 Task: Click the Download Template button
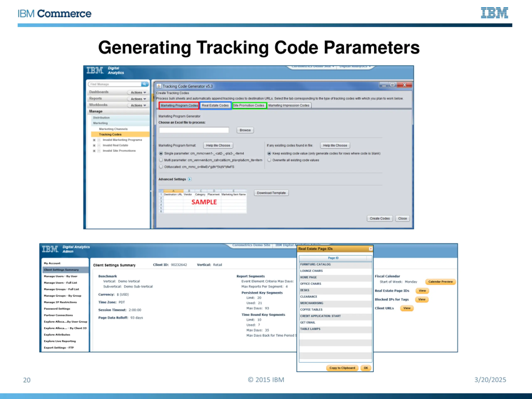point(271,193)
